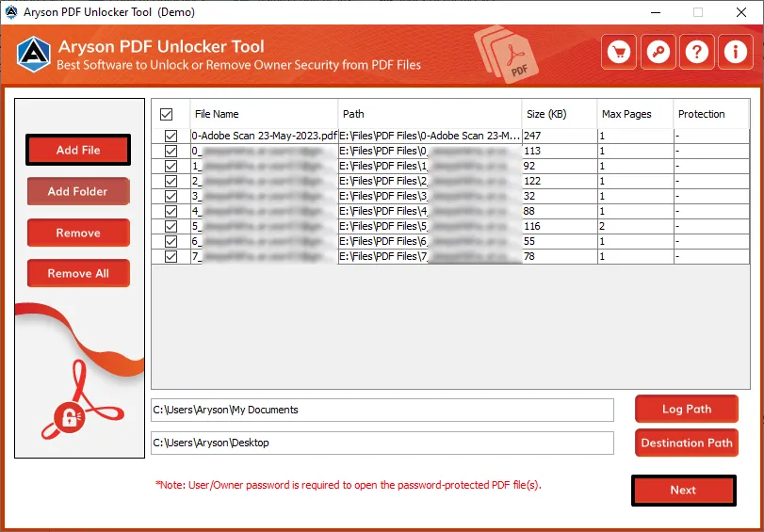Viewport: 764px width, 532px height.
Task: Click the size value 247
Action: (x=532, y=136)
